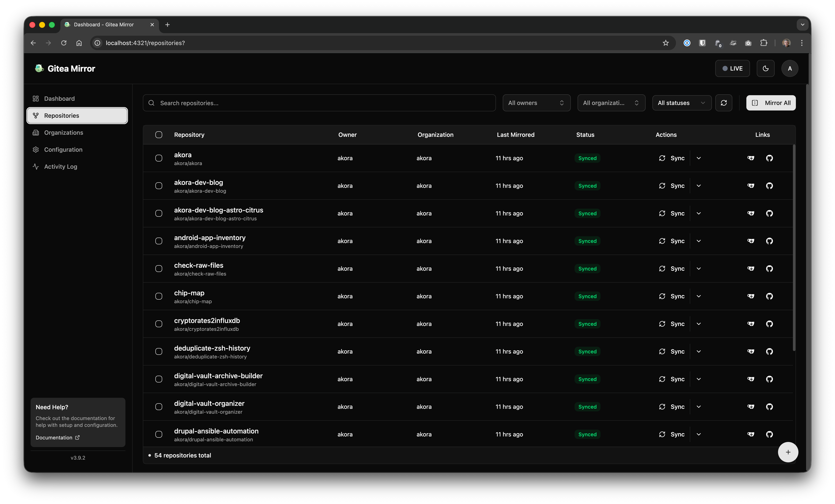Click the refresh repositories icon button
835x504 pixels.
point(724,103)
